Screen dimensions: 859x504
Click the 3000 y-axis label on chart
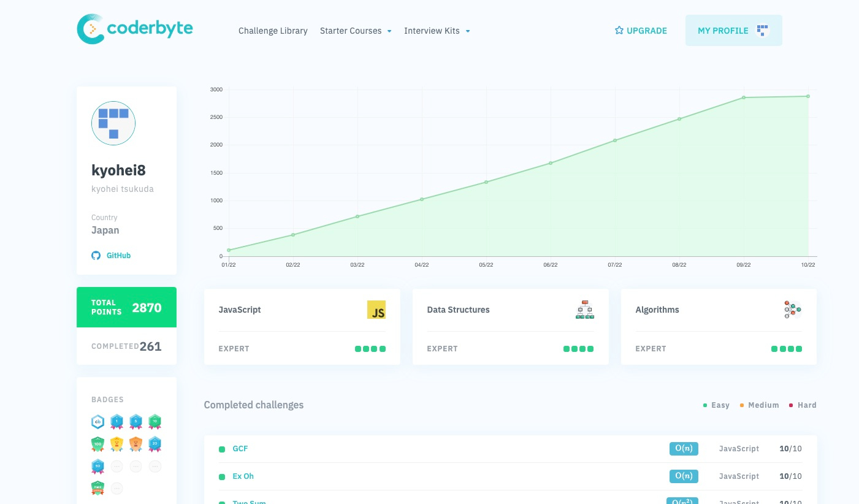pyautogui.click(x=216, y=90)
